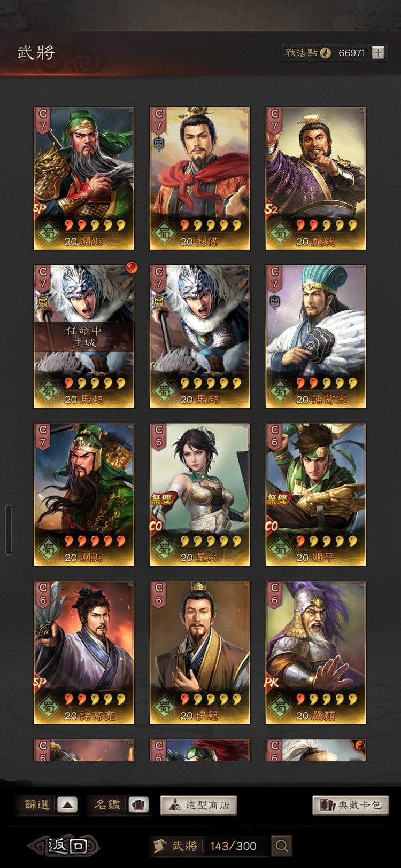
Task: Expand the 篩選 filter arrow
Action: [67, 805]
